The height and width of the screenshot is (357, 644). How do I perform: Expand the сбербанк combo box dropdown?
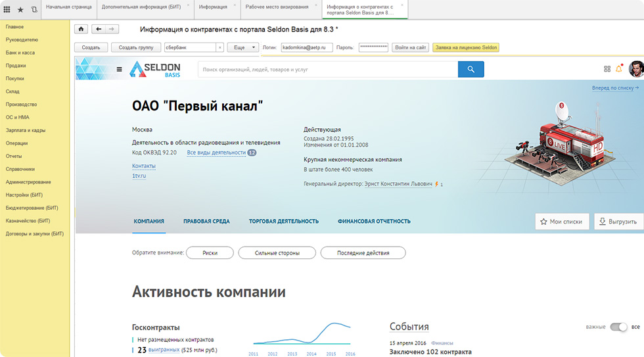(x=219, y=47)
